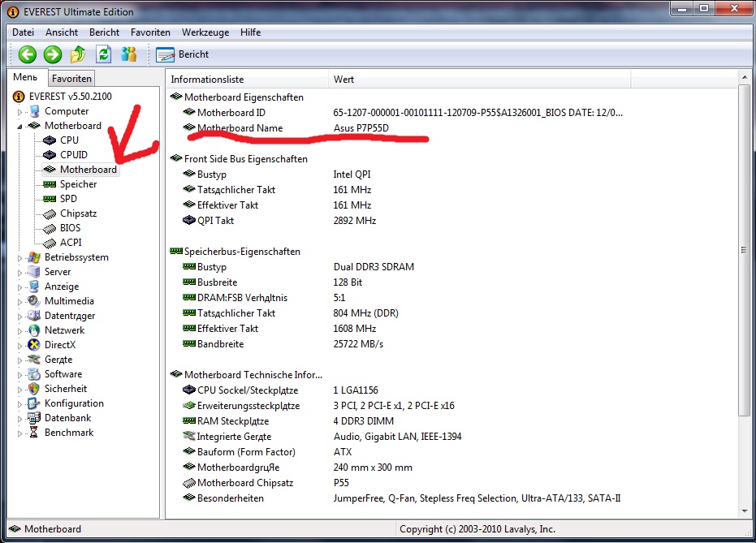Click the Konfiguration icon in tree
756x543 pixels.
point(34,403)
